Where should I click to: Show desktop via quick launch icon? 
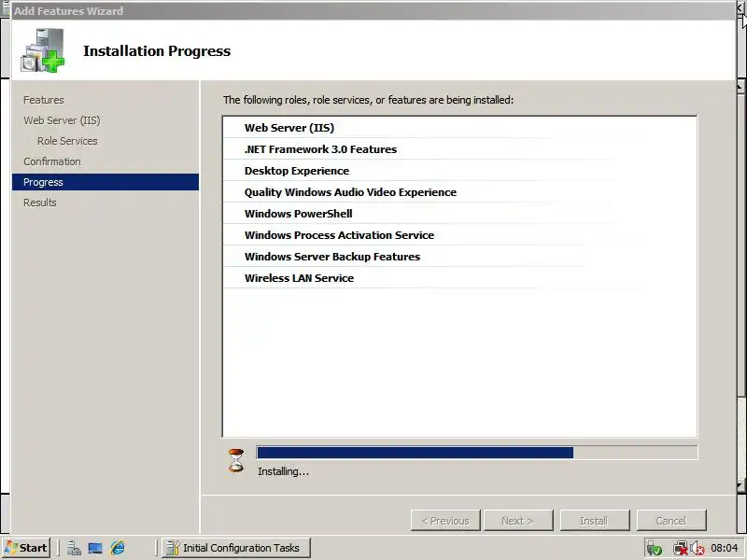pyautogui.click(x=95, y=548)
